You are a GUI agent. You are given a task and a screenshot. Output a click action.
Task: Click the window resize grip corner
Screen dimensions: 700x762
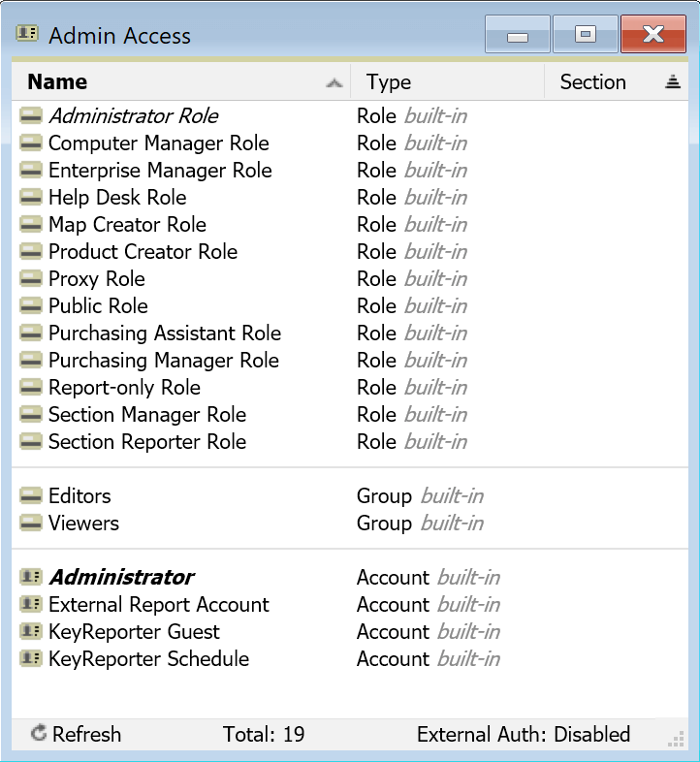click(x=676, y=740)
